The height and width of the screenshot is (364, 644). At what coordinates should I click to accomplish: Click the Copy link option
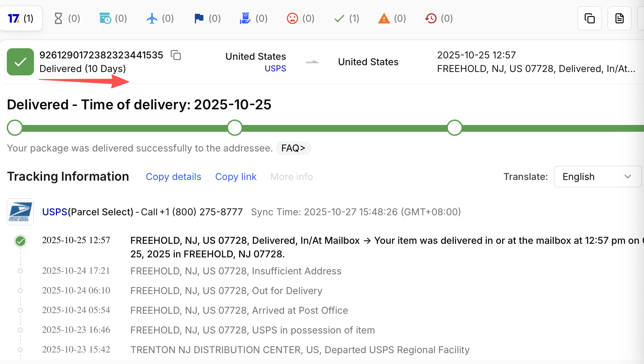(235, 177)
